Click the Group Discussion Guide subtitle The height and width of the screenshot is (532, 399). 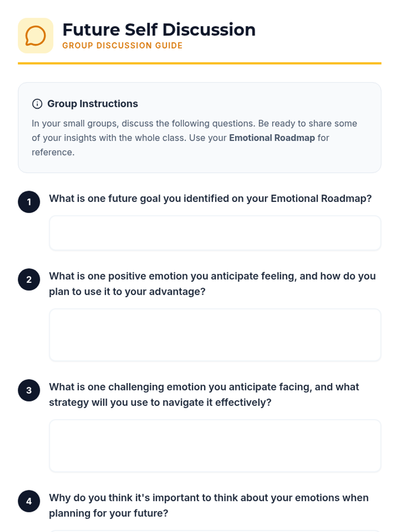[x=122, y=46]
